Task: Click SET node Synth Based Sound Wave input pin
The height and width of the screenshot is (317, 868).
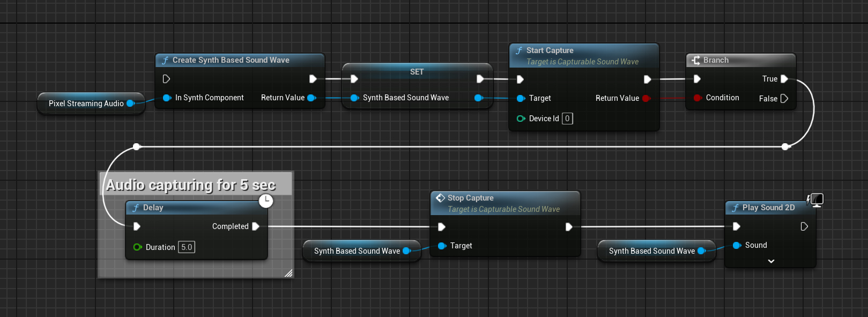Action: [x=354, y=98]
